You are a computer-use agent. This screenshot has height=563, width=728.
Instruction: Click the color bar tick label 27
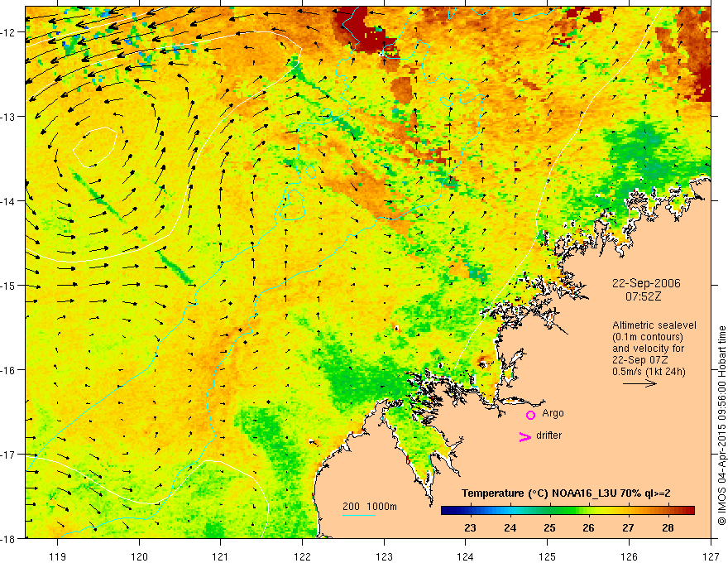pyautogui.click(x=628, y=527)
